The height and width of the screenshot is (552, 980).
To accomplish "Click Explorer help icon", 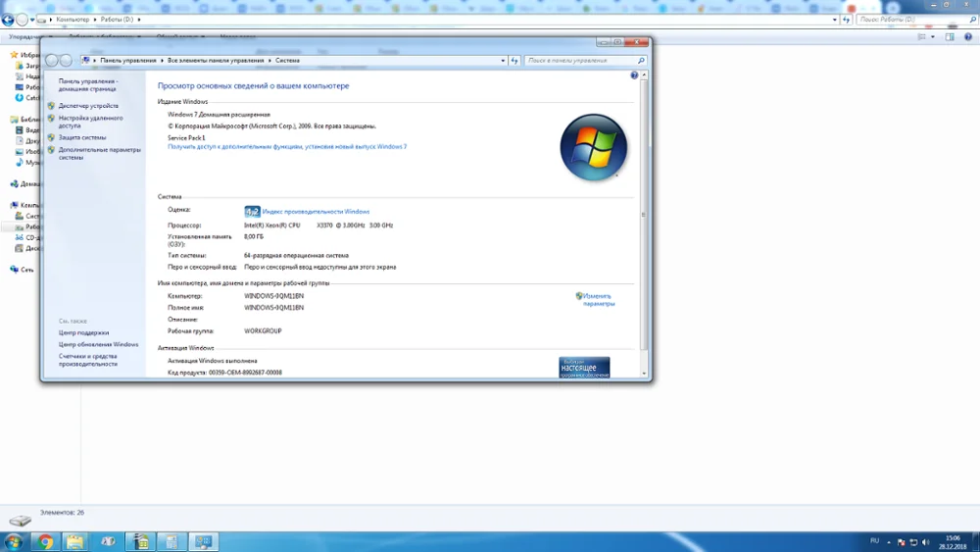I will pyautogui.click(x=967, y=37).
